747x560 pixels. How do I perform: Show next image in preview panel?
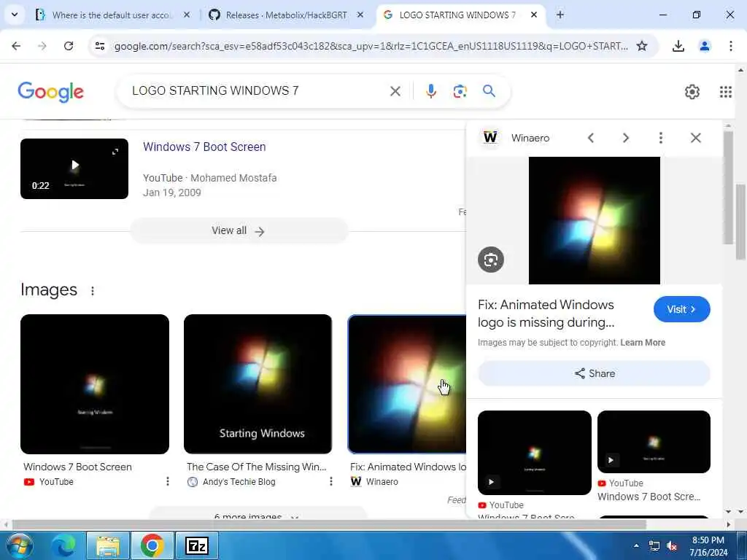pos(625,138)
